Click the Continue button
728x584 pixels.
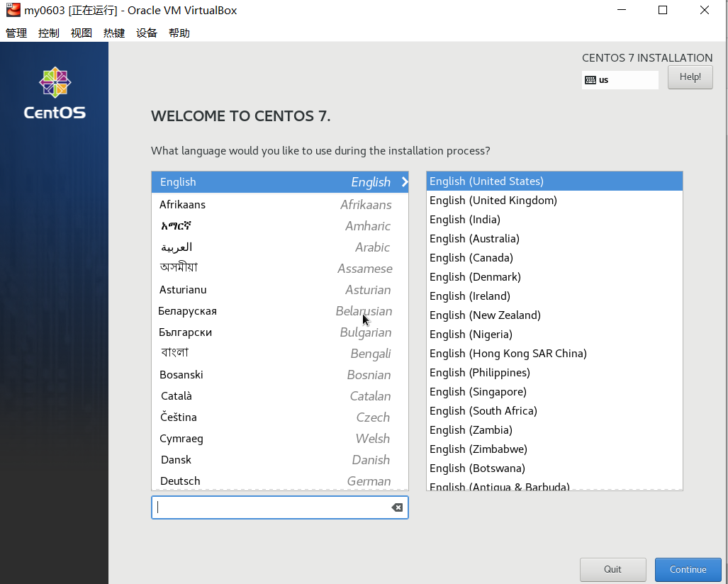[x=688, y=570]
